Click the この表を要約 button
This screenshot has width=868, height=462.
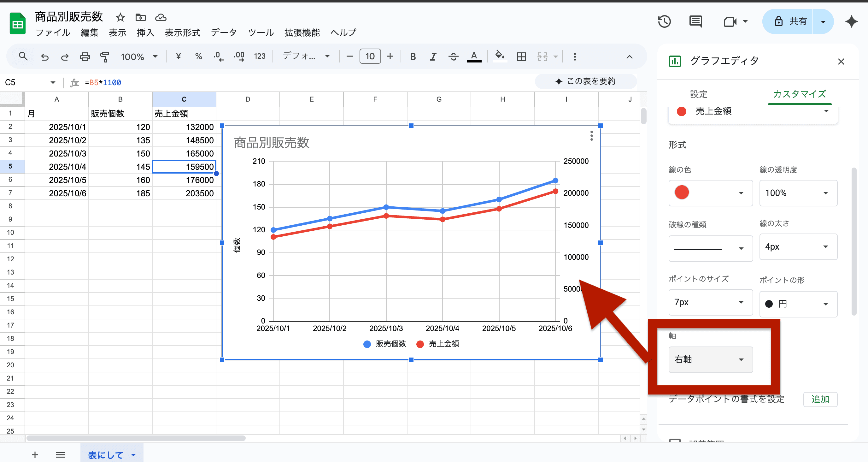point(586,81)
